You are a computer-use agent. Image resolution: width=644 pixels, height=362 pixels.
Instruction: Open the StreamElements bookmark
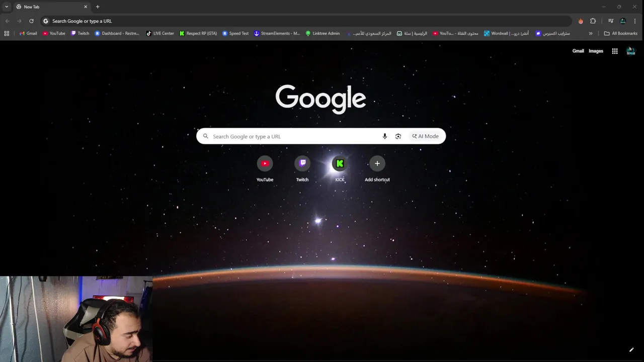click(x=277, y=33)
